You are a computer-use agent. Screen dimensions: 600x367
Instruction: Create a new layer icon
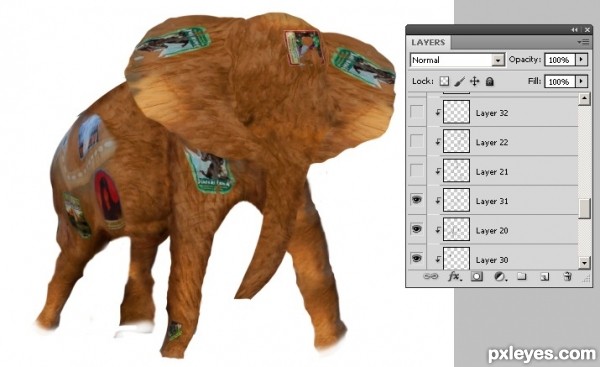[545, 276]
